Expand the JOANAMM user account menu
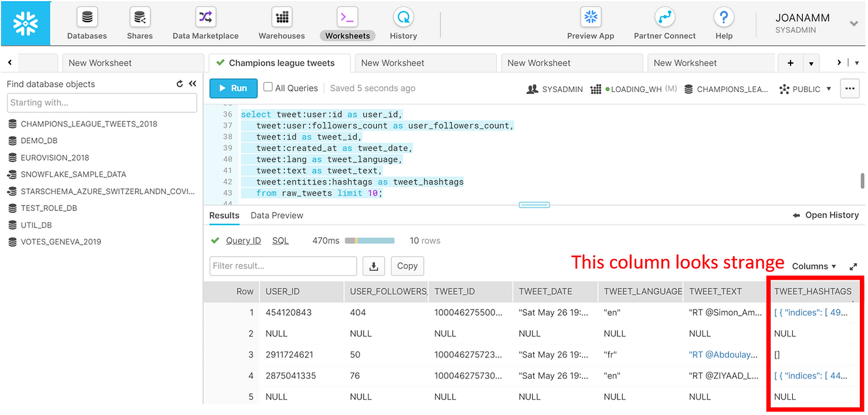Screen dimensions: 868x415 click(854, 23)
